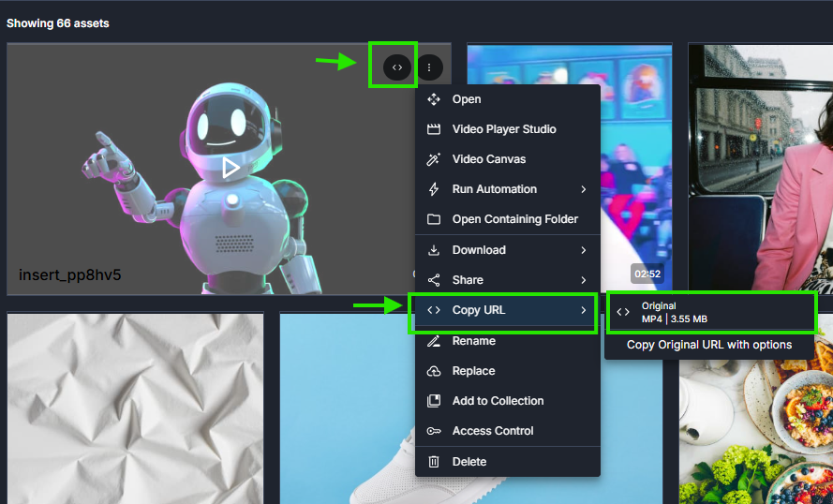Expand the Run Automation submenu chevron

coord(584,189)
